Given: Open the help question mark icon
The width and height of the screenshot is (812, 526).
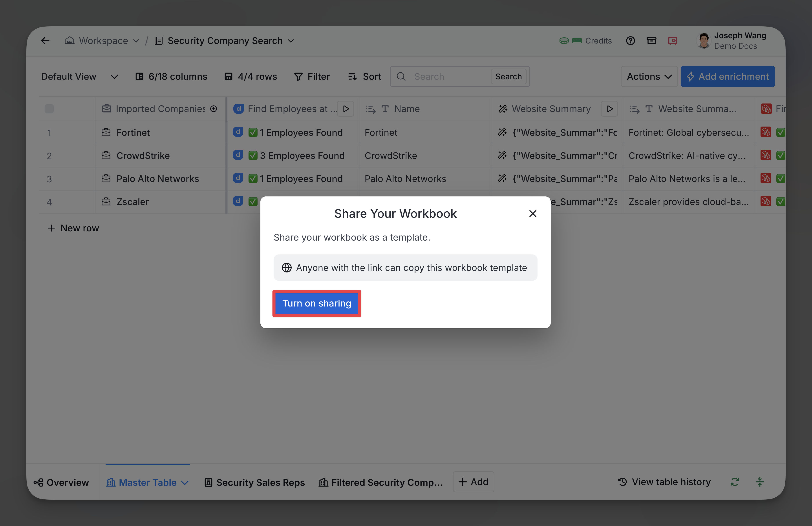Looking at the screenshot, I should (630, 41).
